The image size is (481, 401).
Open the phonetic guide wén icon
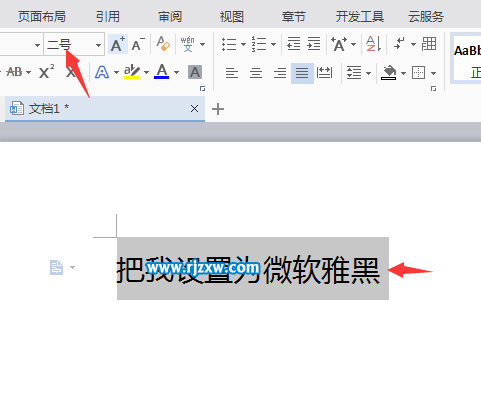(x=188, y=44)
